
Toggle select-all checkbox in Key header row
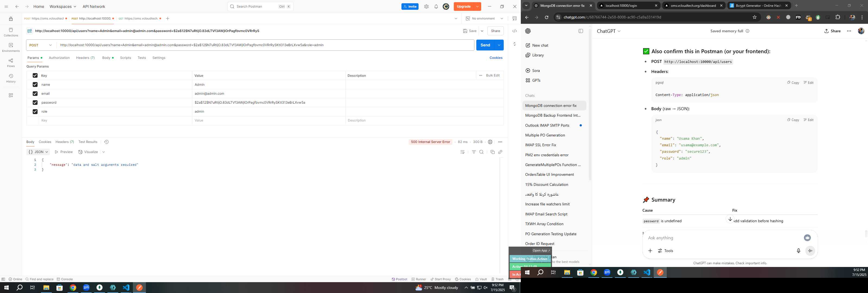(35, 75)
